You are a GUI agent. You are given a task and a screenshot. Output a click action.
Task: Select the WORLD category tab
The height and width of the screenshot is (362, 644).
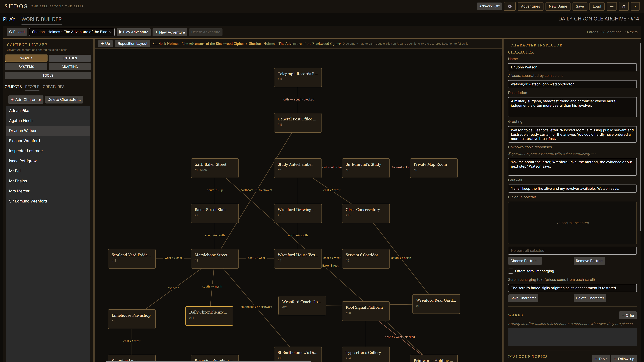26,58
